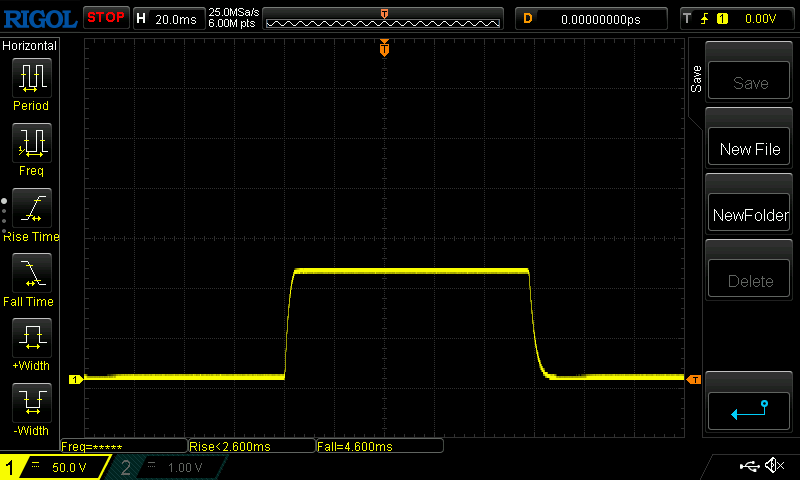
Task: Click the measurement menu page indicator dots
Action: point(4,215)
